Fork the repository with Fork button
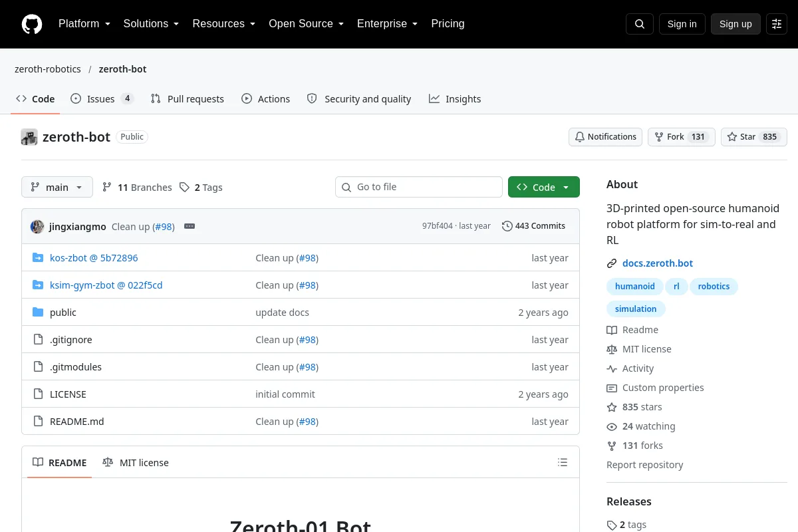 (681, 137)
